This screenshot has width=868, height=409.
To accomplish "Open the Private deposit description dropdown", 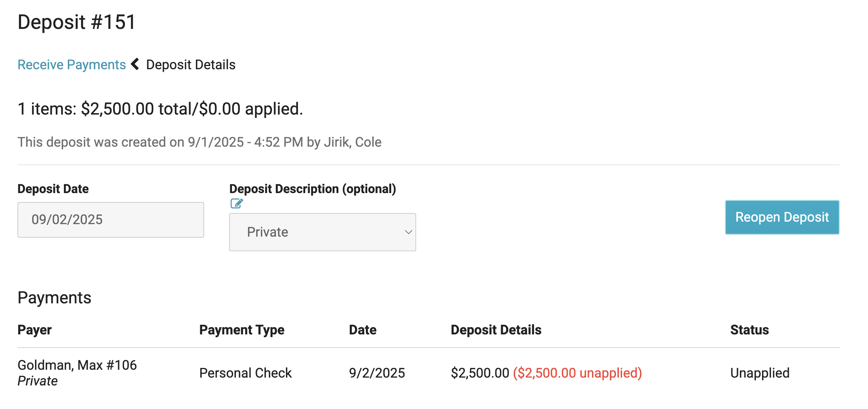I will click(x=322, y=232).
